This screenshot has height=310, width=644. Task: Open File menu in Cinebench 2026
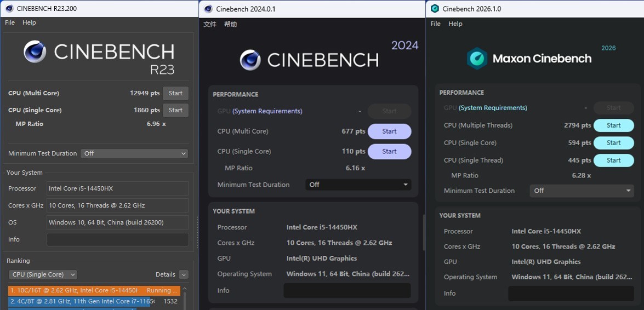point(435,24)
